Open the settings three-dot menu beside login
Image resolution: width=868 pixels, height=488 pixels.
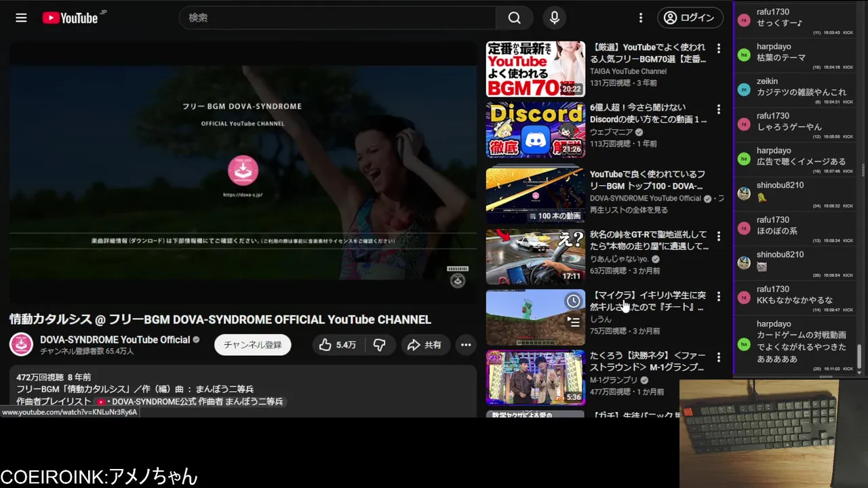click(641, 18)
